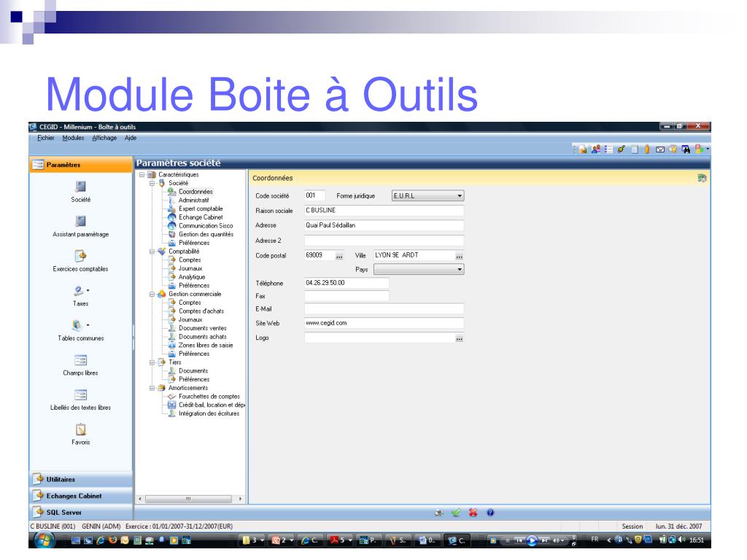747x560 pixels.
Task: Open the Fichier menu
Action: pyautogui.click(x=46, y=138)
